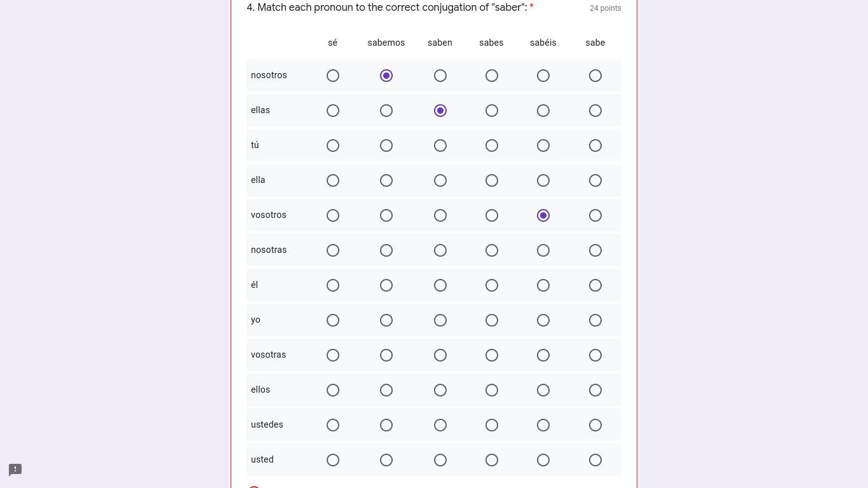Choose 'sabemos' for the nosotras row
The width and height of the screenshot is (868, 488).
pyautogui.click(x=386, y=250)
